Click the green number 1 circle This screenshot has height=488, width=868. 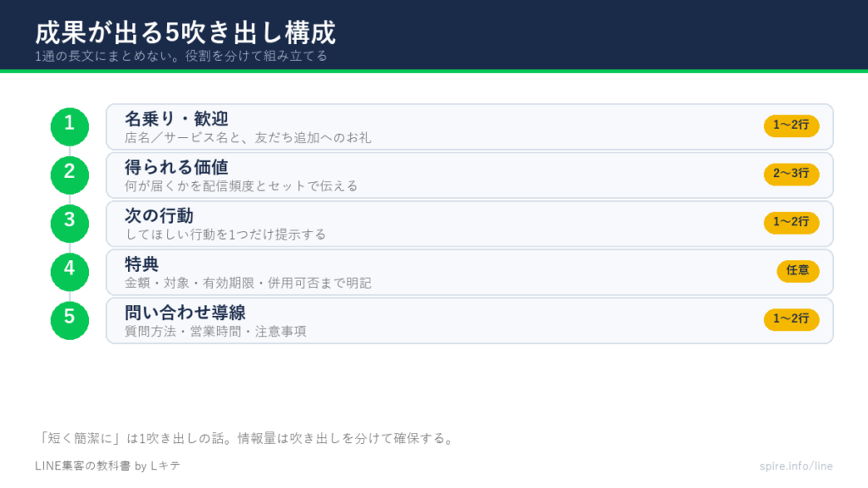(70, 127)
